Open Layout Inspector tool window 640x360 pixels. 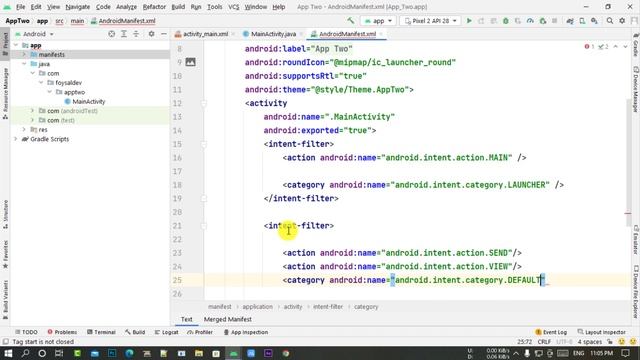point(601,332)
